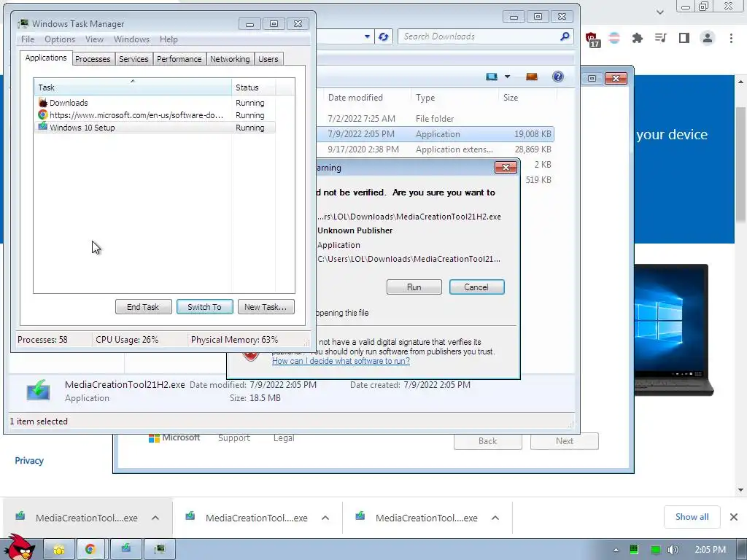This screenshot has height=560, width=747.
Task: Switch to the Services tab
Action: [x=133, y=59]
